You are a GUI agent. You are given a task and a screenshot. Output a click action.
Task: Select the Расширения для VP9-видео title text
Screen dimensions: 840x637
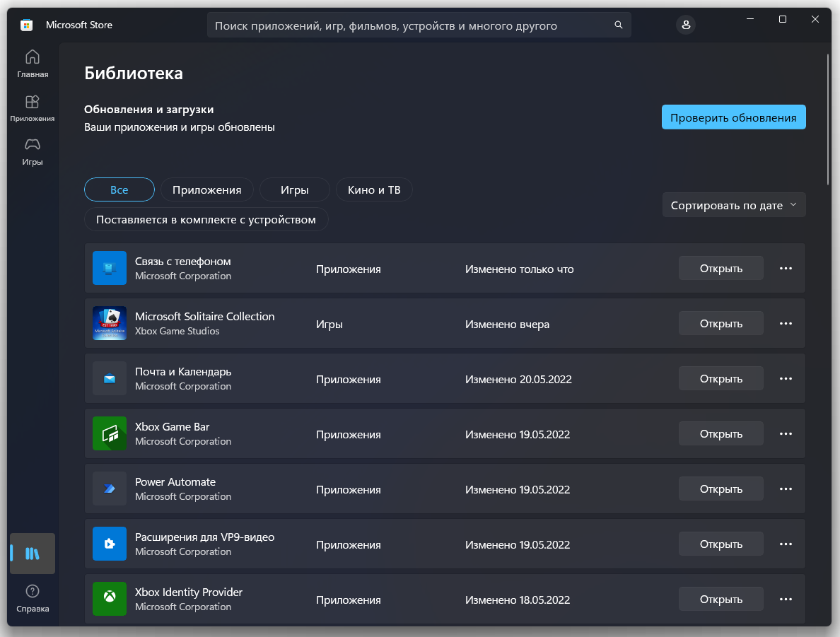204,537
